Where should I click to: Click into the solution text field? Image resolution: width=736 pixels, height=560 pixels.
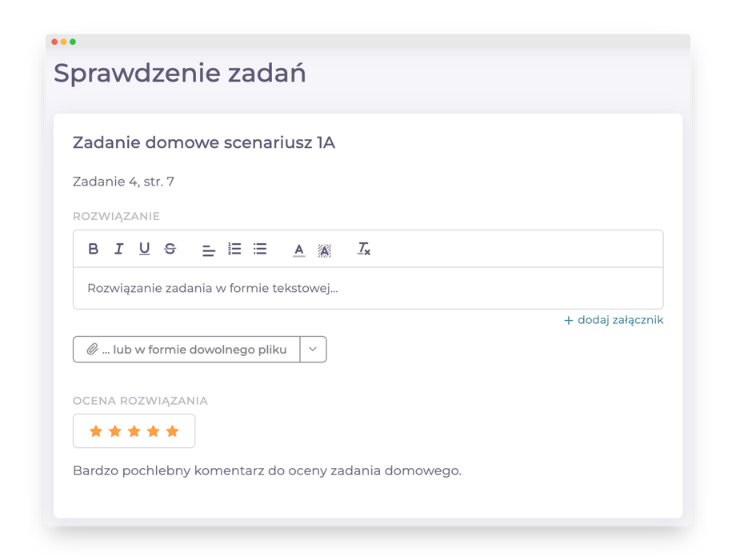tap(368, 288)
